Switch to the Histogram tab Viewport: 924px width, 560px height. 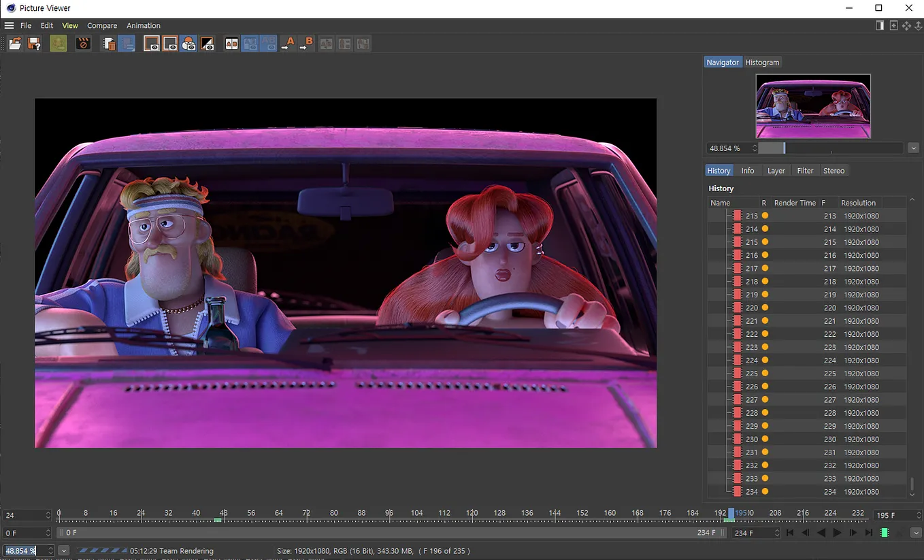click(762, 62)
